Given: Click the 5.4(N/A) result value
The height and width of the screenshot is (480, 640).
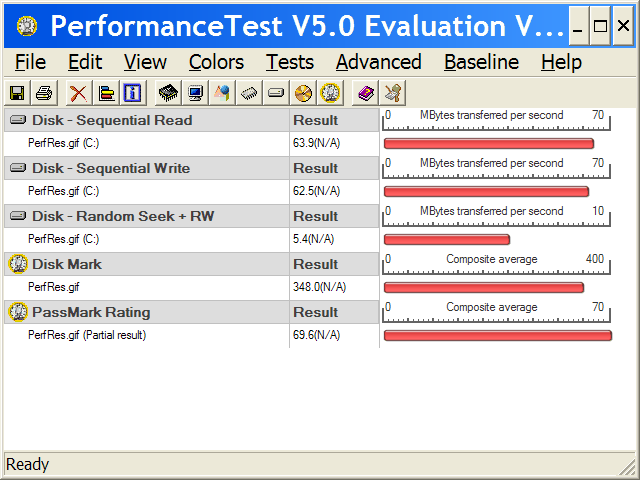Looking at the screenshot, I should [313, 239].
